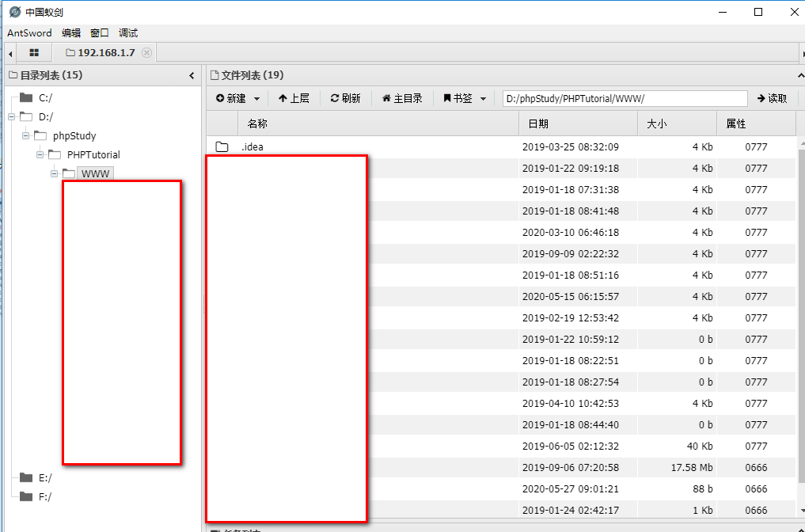Screen dimensions: 805x532
Task: Collapse the phpStudy tree node
Action: [25, 135]
